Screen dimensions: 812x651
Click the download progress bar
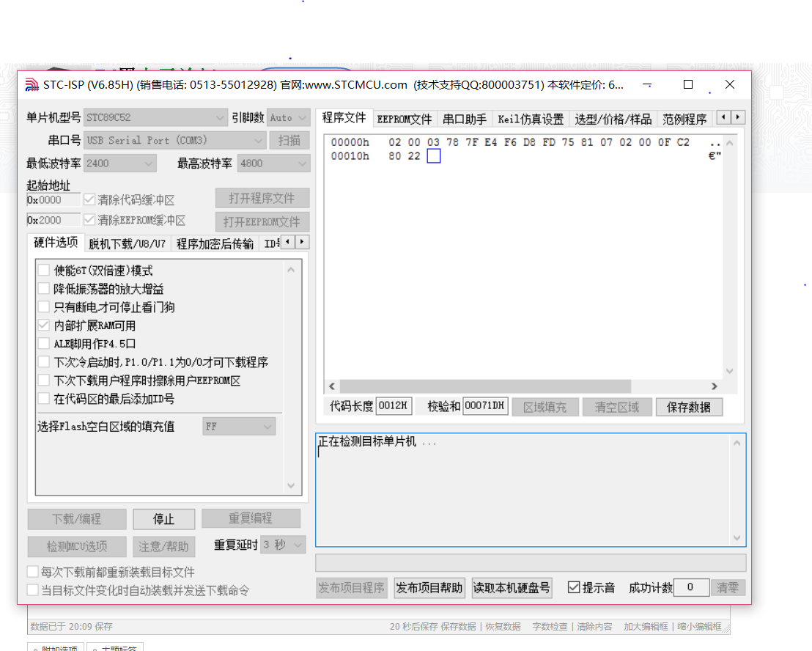point(531,563)
